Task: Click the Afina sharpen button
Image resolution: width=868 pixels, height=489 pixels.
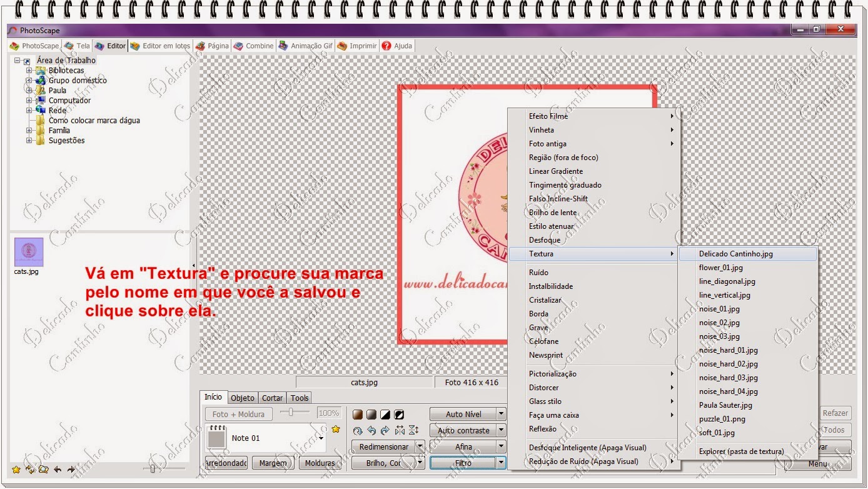Action: pos(463,446)
